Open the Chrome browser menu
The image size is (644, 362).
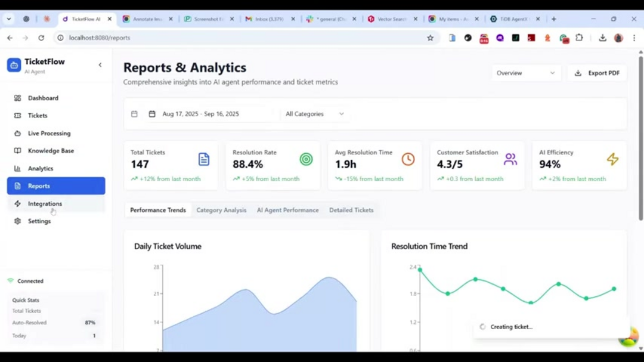click(x=634, y=37)
